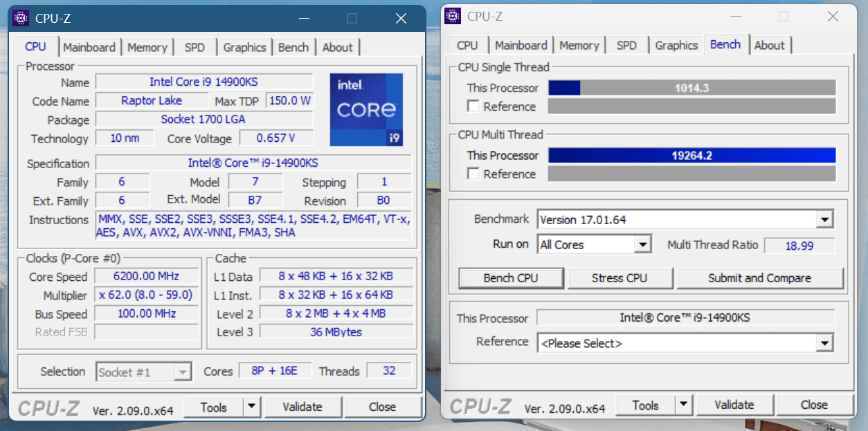
Task: Click This Processor field in Bench reference section
Action: 685,318
